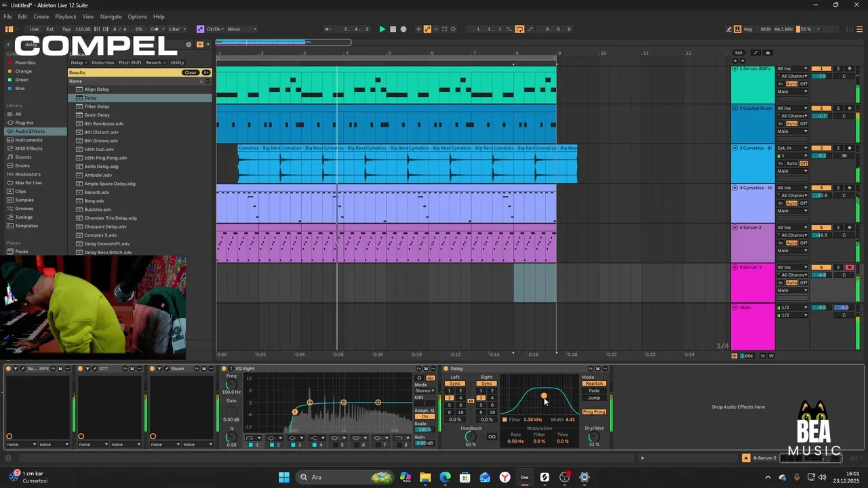Toggle Follow playback icon
The height and width of the screenshot is (488, 868).
[328, 29]
